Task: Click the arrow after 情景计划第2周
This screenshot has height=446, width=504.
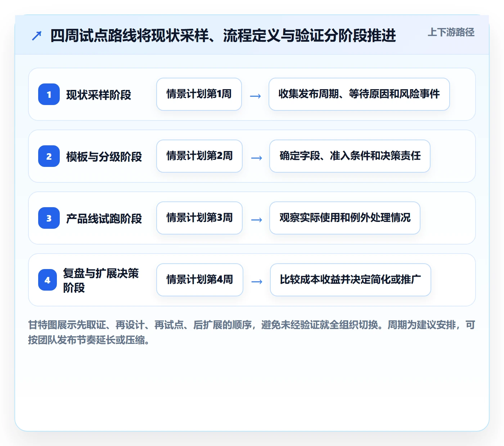Action: click(256, 158)
